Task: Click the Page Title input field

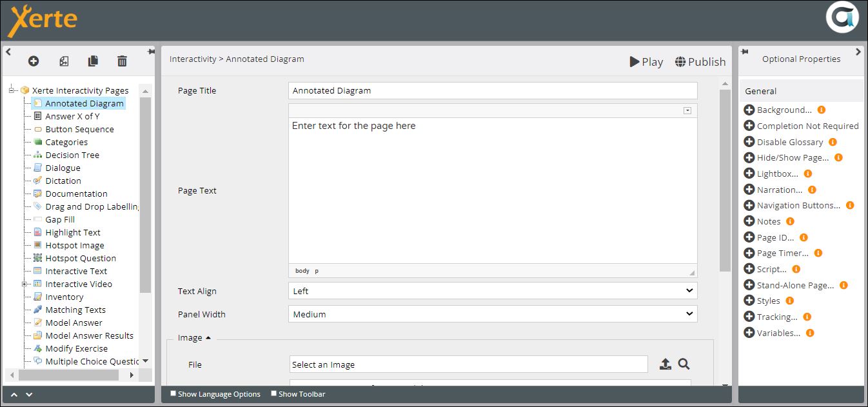Action: coord(493,91)
